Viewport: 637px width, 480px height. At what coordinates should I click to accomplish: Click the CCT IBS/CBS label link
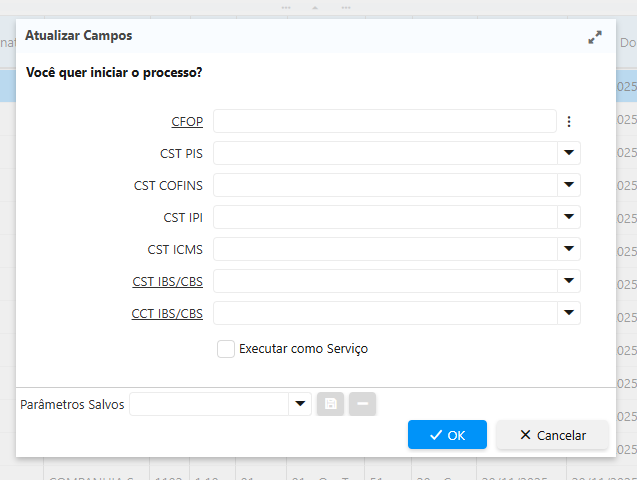pos(167,314)
